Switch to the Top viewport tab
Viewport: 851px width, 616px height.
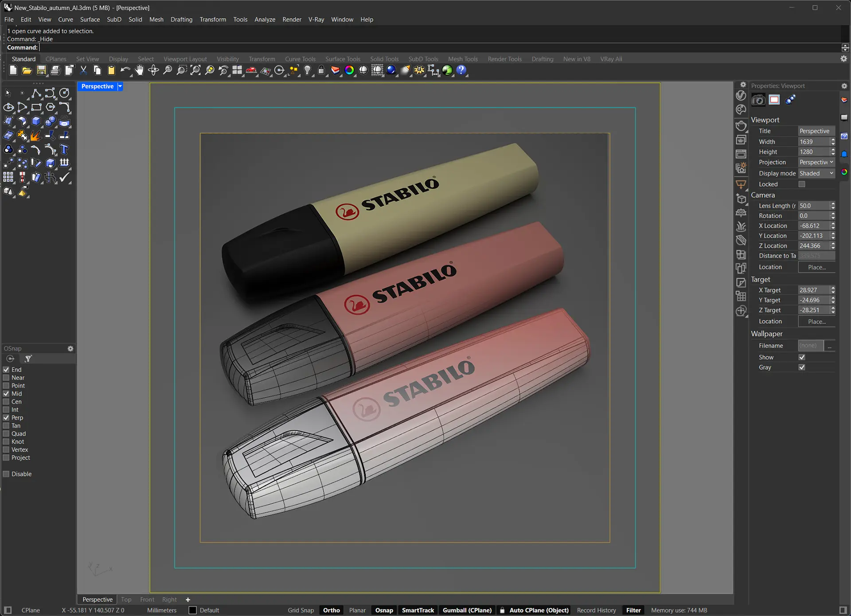point(126,600)
